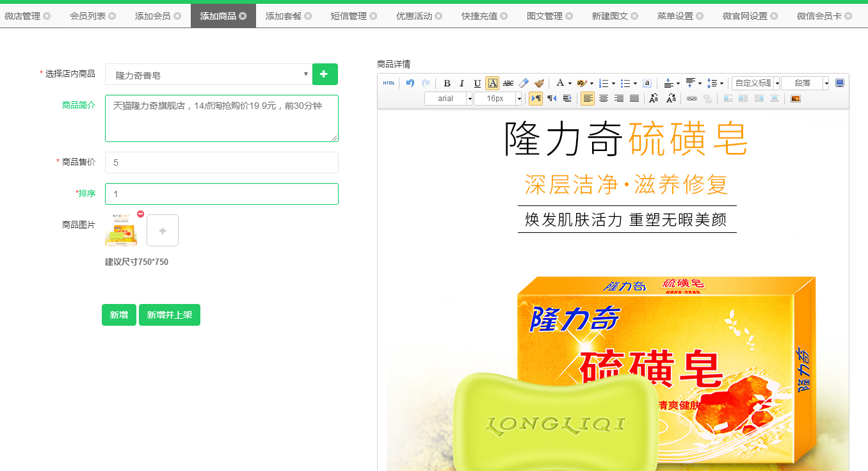
Task: Apply underline formatting in editor
Action: point(477,83)
